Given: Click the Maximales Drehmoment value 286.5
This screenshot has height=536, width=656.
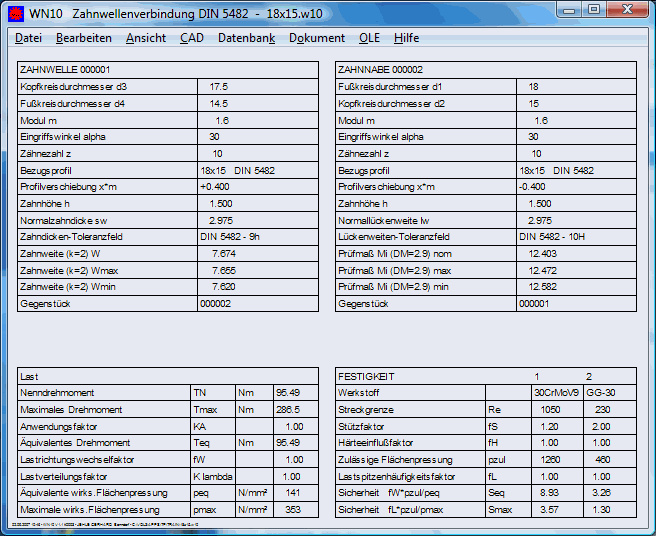Looking at the screenshot, I should pyautogui.click(x=287, y=410).
